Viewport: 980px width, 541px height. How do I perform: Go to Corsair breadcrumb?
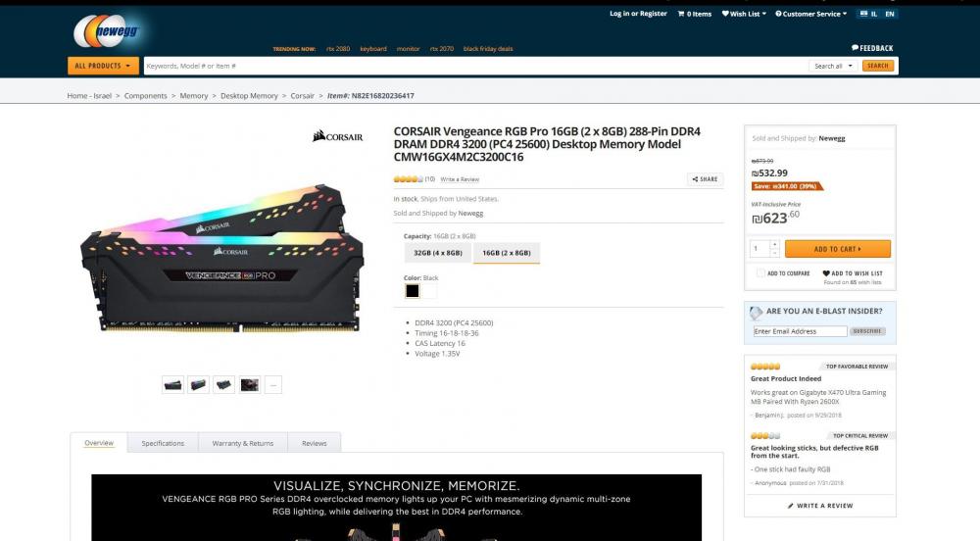[x=303, y=96]
